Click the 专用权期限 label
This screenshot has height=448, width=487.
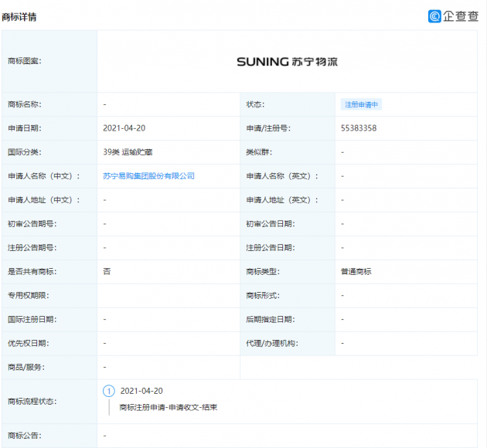tap(29, 295)
